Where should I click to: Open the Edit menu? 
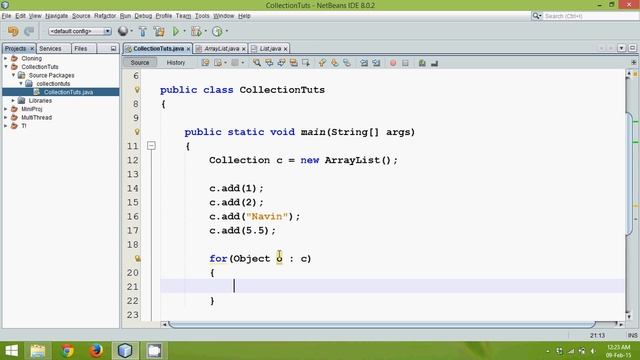(x=20, y=16)
